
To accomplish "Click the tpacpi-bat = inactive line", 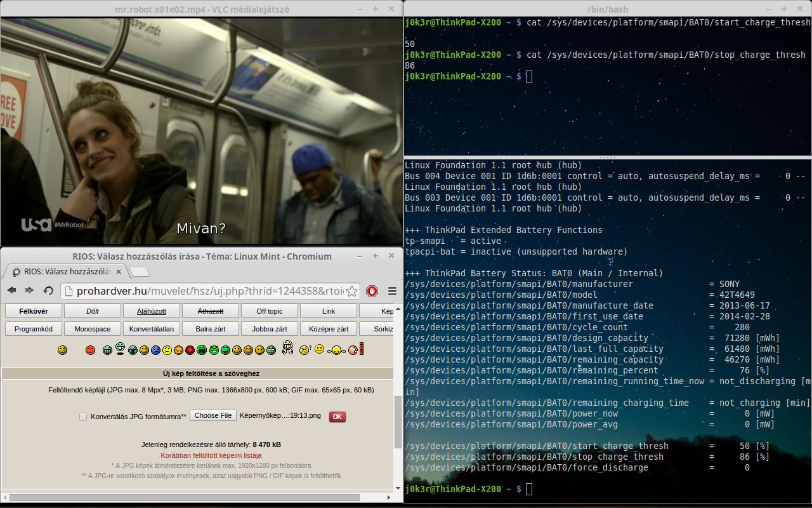I will pos(516,251).
